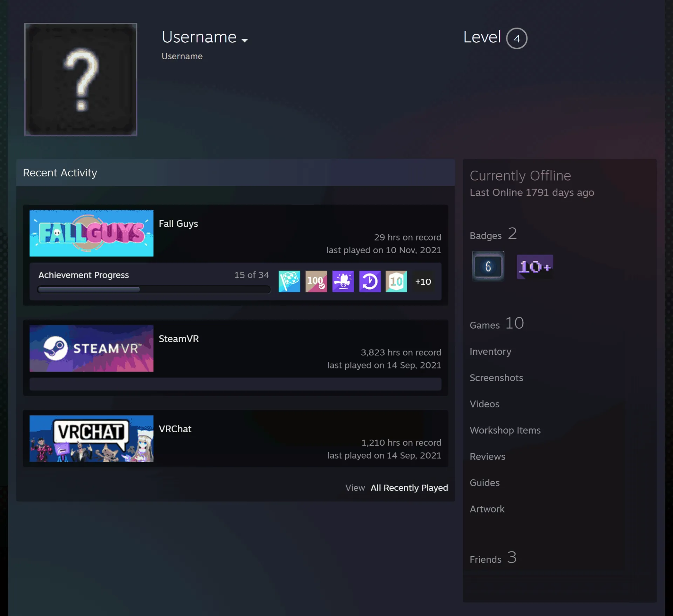Click '29 hrs on record' text
Image resolution: width=673 pixels, height=616 pixels.
click(x=408, y=237)
